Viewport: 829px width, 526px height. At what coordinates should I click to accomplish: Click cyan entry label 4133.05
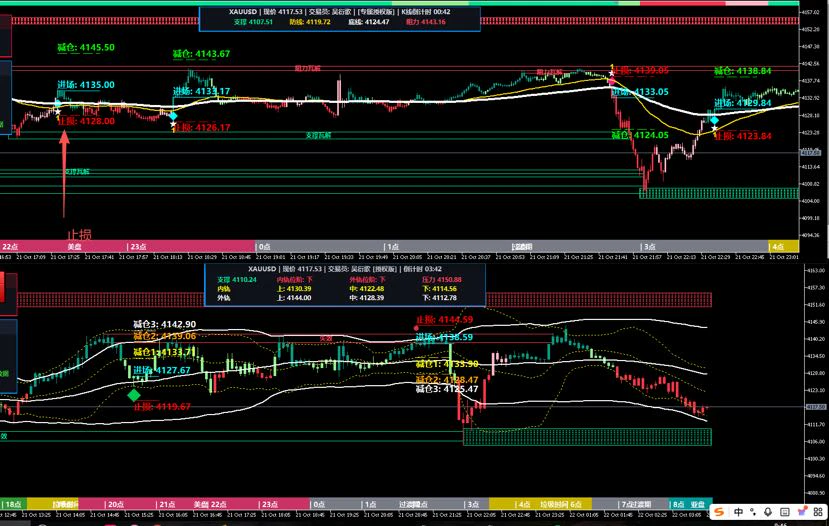tap(640, 92)
